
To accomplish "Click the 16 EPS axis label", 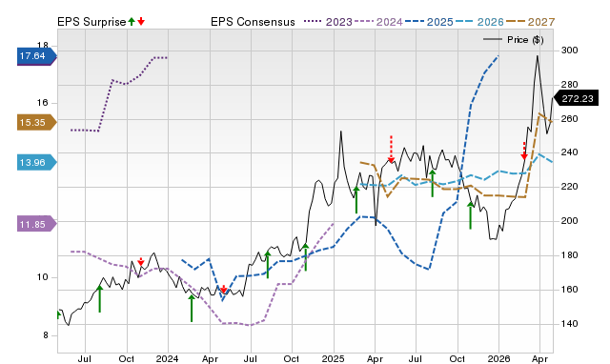I will click(42, 103).
